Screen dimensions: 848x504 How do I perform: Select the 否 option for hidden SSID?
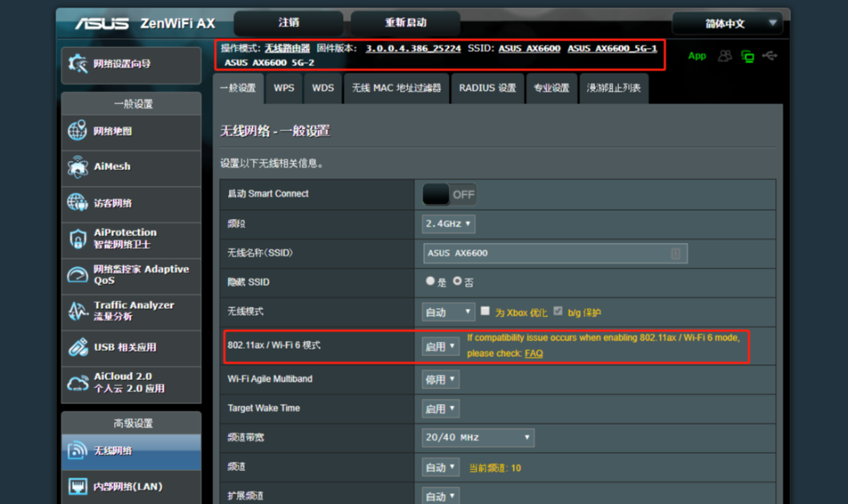[458, 281]
